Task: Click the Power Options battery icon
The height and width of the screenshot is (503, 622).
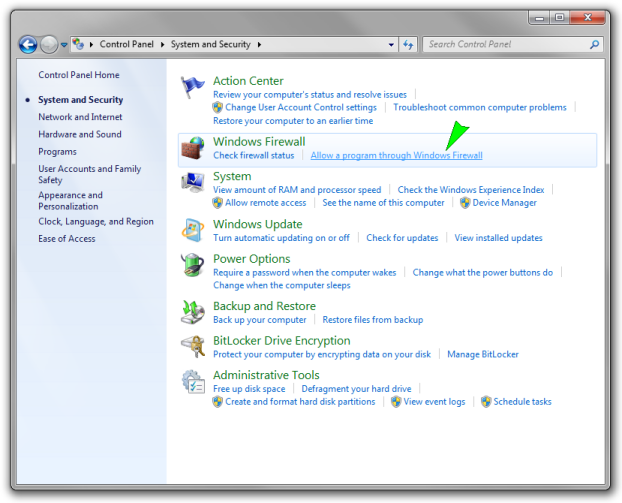Action: coord(193,265)
